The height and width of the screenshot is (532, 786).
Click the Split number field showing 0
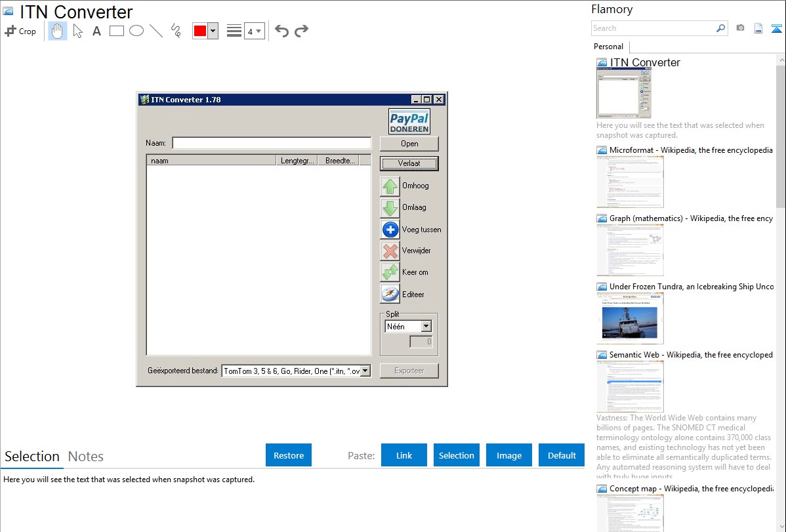click(421, 342)
